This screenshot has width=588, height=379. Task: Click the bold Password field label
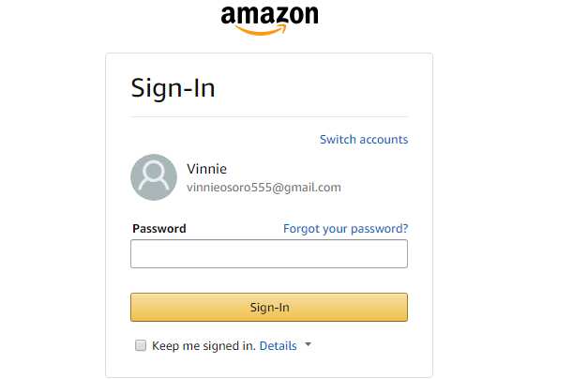pyautogui.click(x=159, y=229)
